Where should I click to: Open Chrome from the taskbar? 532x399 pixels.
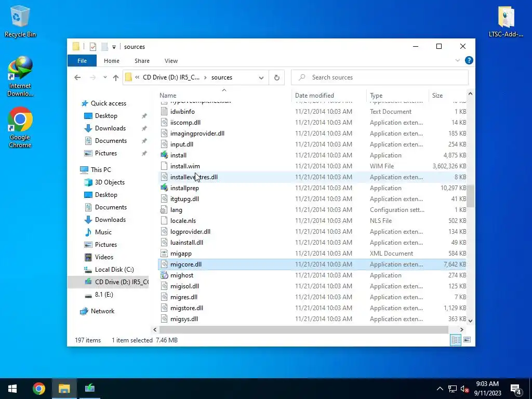coord(39,389)
